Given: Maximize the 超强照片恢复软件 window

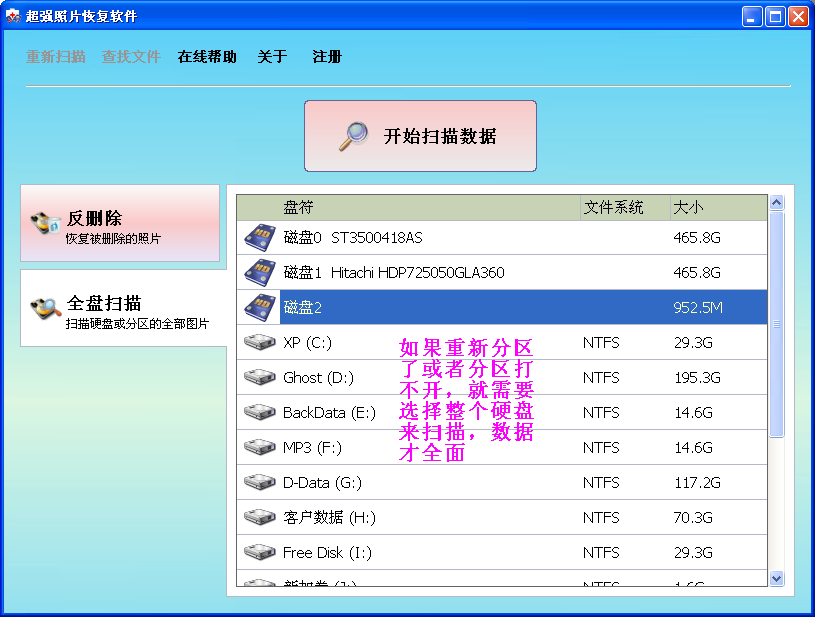Looking at the screenshot, I should [775, 17].
